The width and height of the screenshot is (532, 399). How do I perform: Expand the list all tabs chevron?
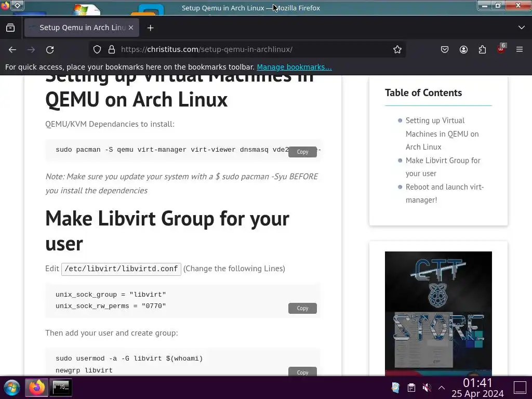(x=522, y=28)
